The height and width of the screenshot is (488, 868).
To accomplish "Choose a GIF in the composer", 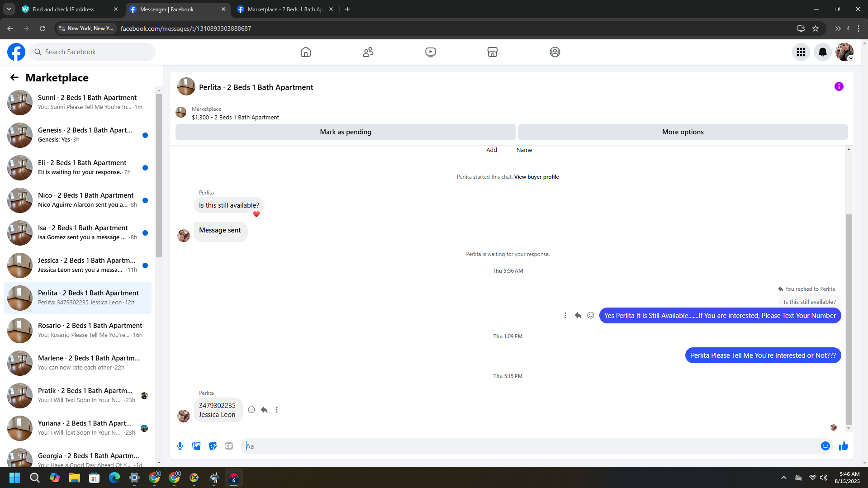I will tap(229, 446).
